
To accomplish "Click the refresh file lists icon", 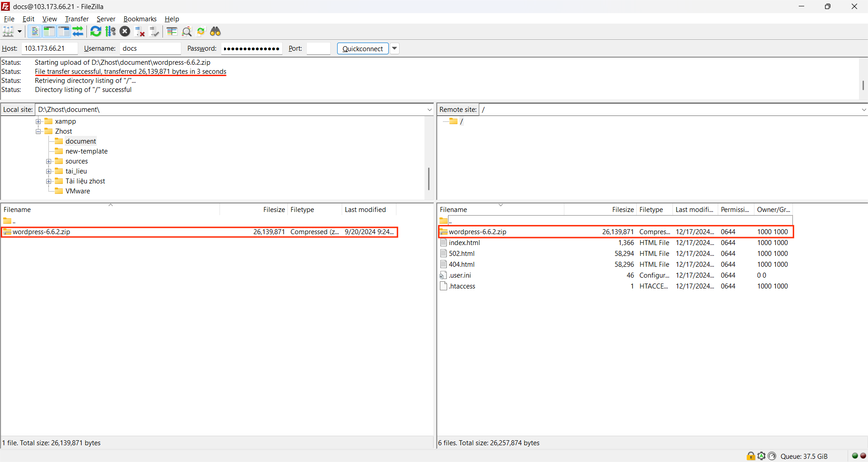I will tap(95, 31).
